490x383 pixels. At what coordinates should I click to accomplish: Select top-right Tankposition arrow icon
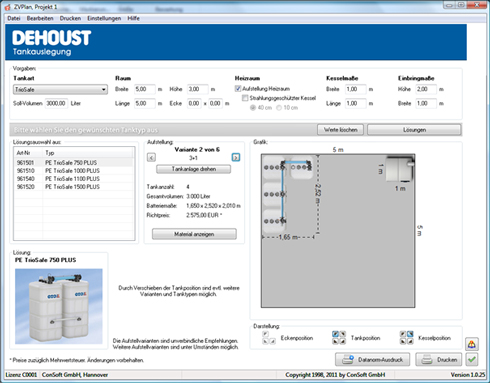(343, 334)
